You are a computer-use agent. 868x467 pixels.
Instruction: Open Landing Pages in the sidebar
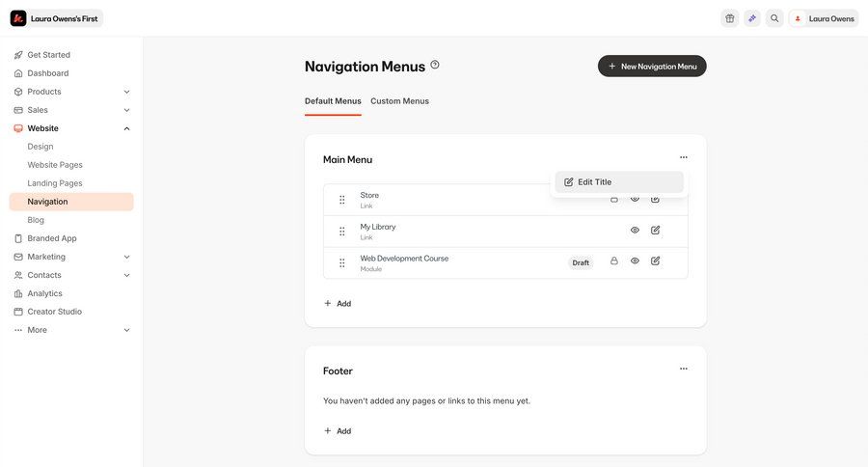(55, 182)
